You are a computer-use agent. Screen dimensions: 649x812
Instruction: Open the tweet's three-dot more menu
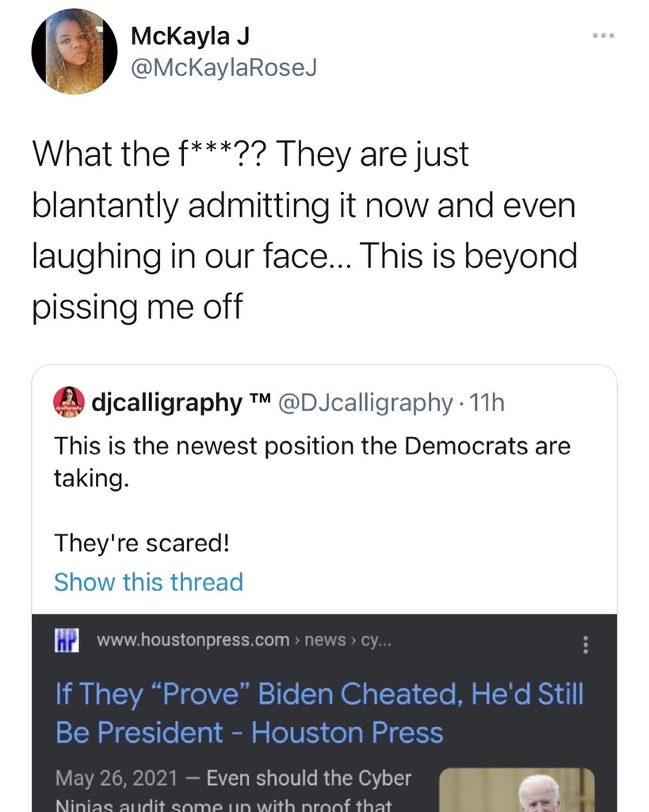603,36
